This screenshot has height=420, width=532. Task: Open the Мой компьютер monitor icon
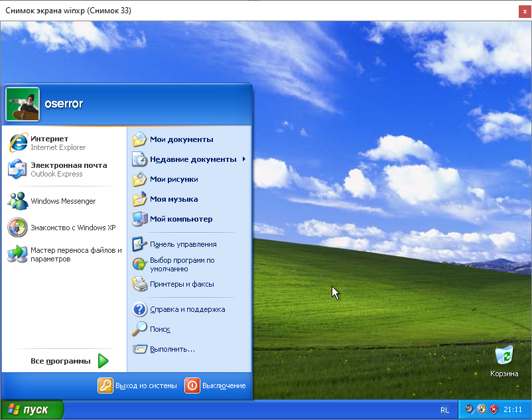139,219
